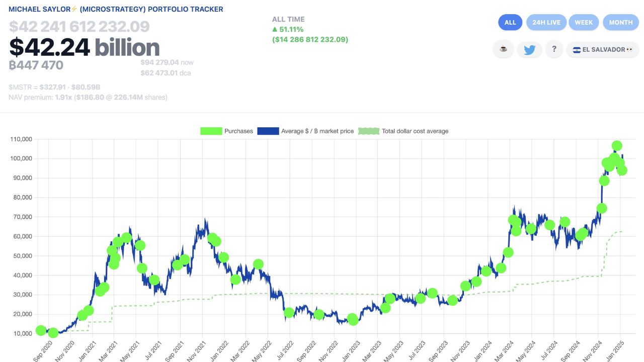Open the Twitter bird icon link
The height and width of the screenshot is (362, 644).
[x=529, y=49]
